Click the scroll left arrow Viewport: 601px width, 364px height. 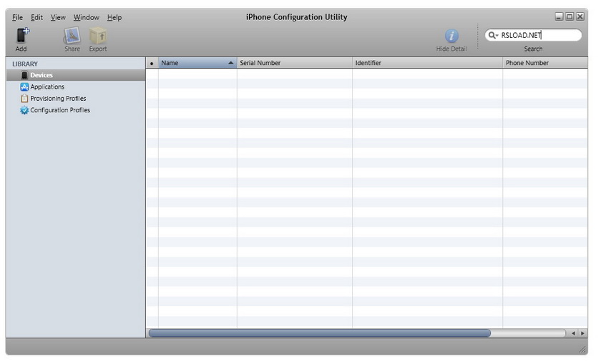point(573,333)
